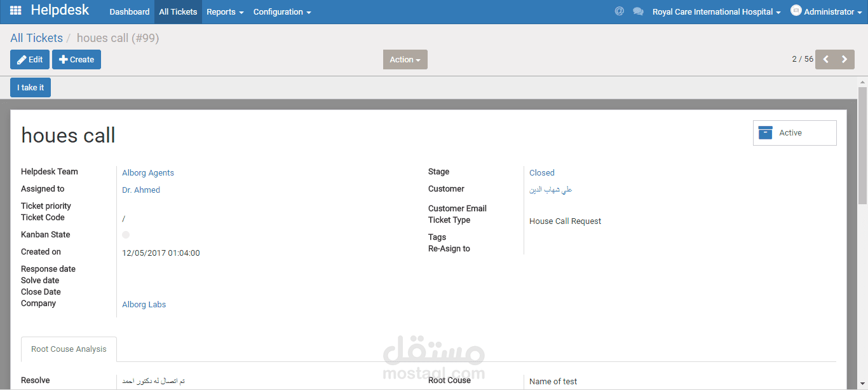Click the Ticket Code slash value
The image size is (868, 390).
point(124,218)
